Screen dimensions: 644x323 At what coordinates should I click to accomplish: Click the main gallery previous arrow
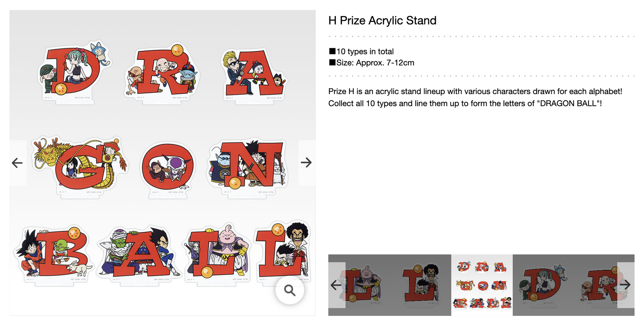point(17,163)
